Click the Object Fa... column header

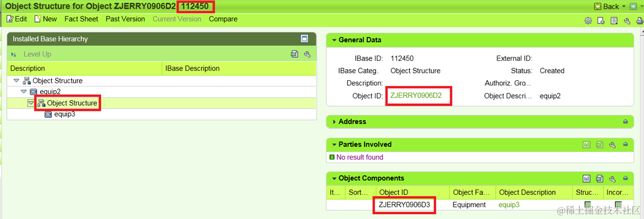472,192
